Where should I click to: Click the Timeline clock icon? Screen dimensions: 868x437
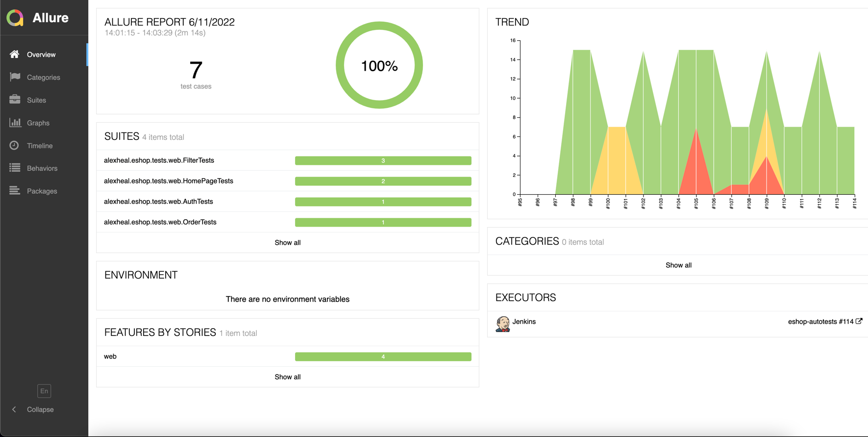(x=14, y=145)
